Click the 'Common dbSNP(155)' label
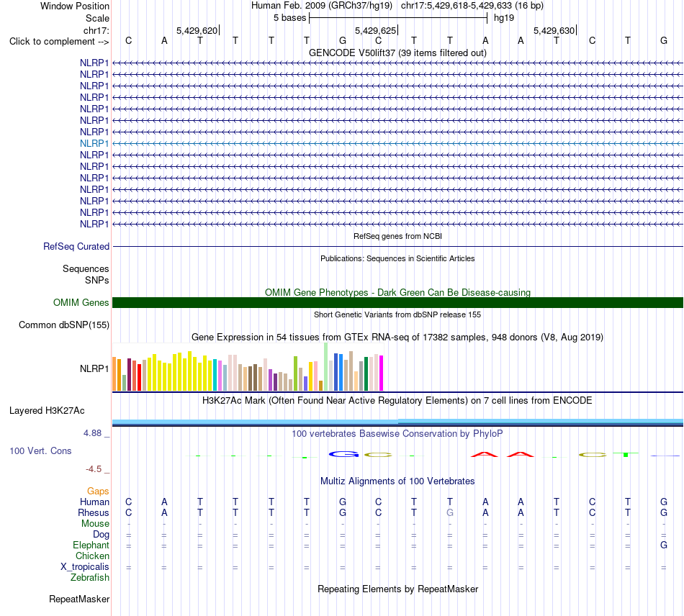The height and width of the screenshot is (616, 684). click(63, 325)
